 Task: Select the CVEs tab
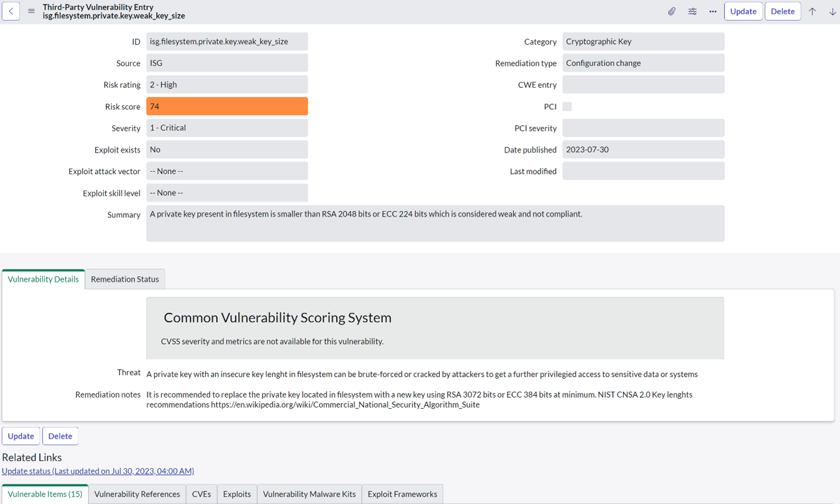coord(201,494)
